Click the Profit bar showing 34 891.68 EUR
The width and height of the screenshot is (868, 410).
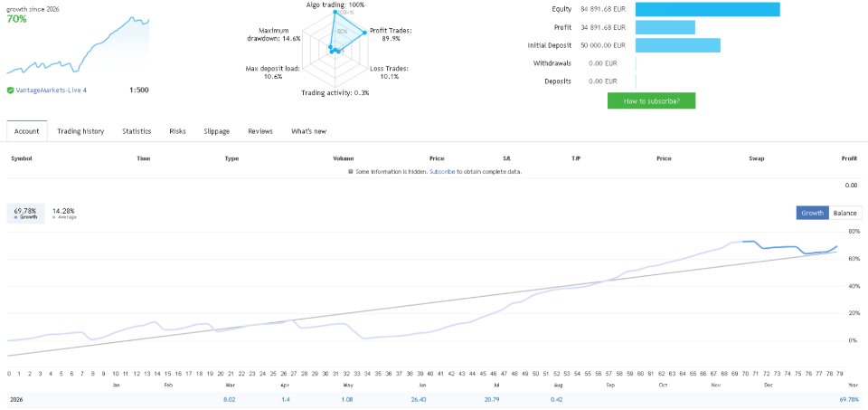click(665, 27)
